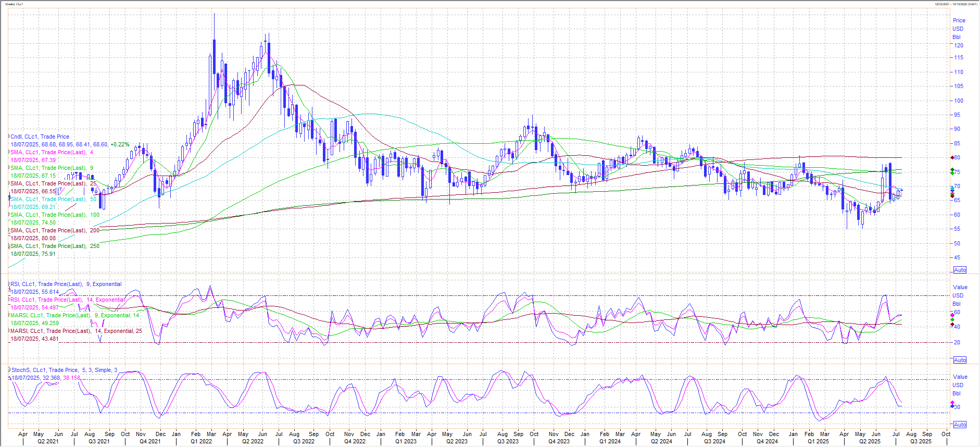This screenshot has height=447, width=980.
Task: Click the magenta marker near 30 on stochastic axis
Action: tap(952, 404)
